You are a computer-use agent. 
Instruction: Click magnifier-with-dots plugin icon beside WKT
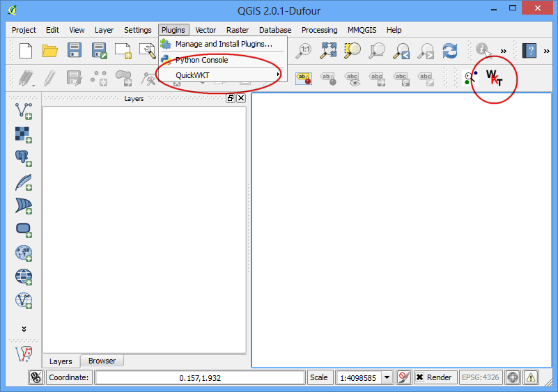coord(470,78)
